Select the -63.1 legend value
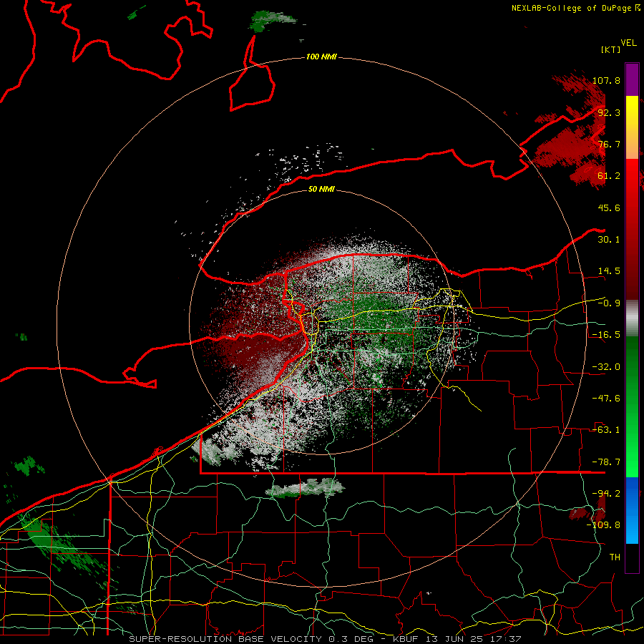This screenshot has width=644, height=644. [606, 430]
